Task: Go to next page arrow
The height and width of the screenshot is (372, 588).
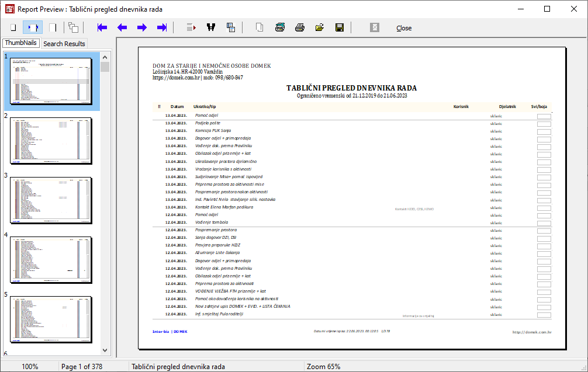Action: tap(142, 27)
